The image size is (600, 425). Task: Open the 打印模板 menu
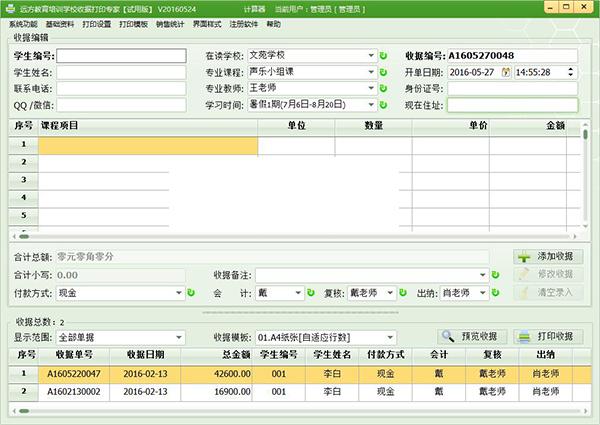click(x=133, y=24)
